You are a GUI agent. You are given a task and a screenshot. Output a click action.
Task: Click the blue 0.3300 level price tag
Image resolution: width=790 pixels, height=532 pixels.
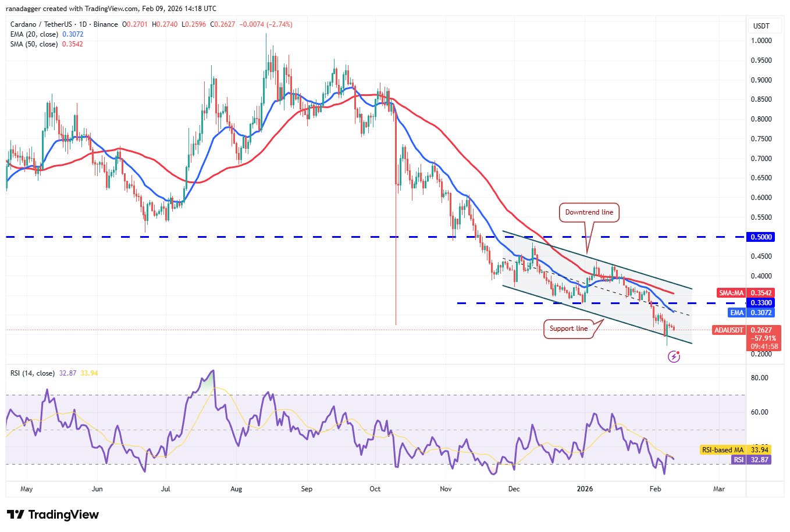(761, 303)
